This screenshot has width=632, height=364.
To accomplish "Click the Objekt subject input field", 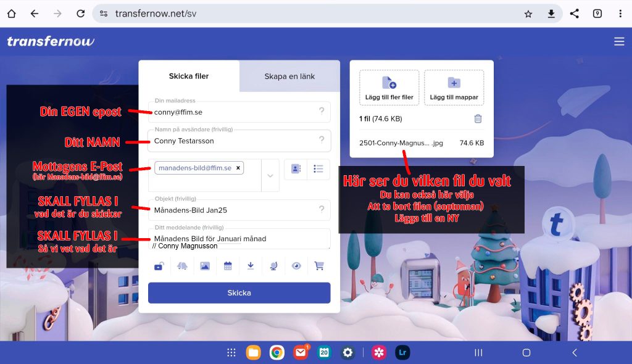I will 235,210.
